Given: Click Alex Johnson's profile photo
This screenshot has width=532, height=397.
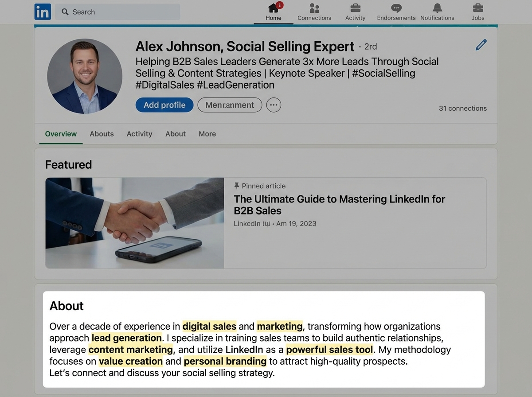Looking at the screenshot, I should coord(84,76).
